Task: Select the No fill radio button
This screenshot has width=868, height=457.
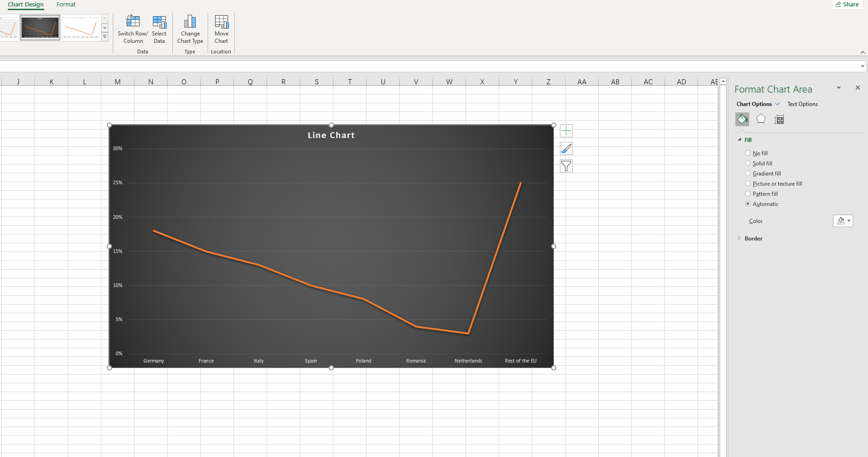Action: point(747,153)
